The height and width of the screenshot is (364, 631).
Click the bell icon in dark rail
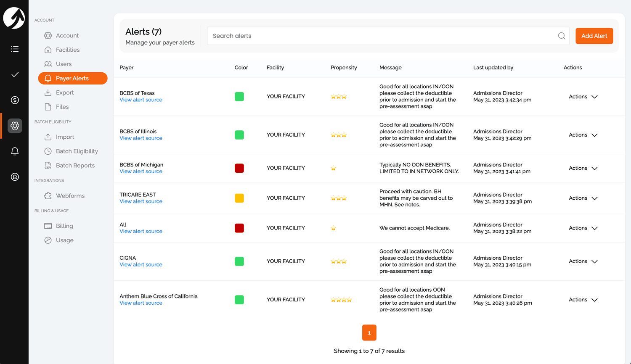point(15,151)
